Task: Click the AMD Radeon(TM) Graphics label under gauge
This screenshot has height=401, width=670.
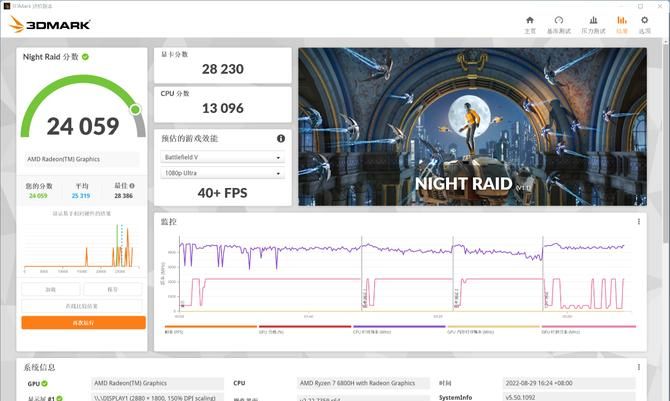Action: click(81, 159)
